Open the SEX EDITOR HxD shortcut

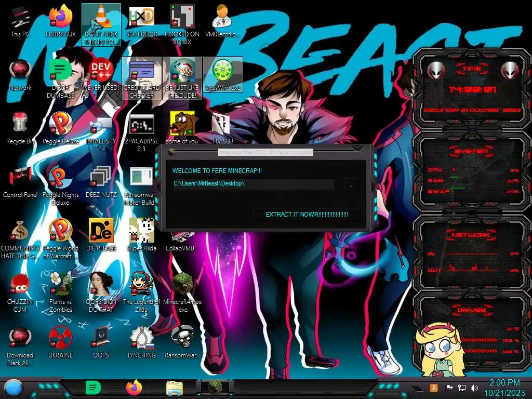141,22
